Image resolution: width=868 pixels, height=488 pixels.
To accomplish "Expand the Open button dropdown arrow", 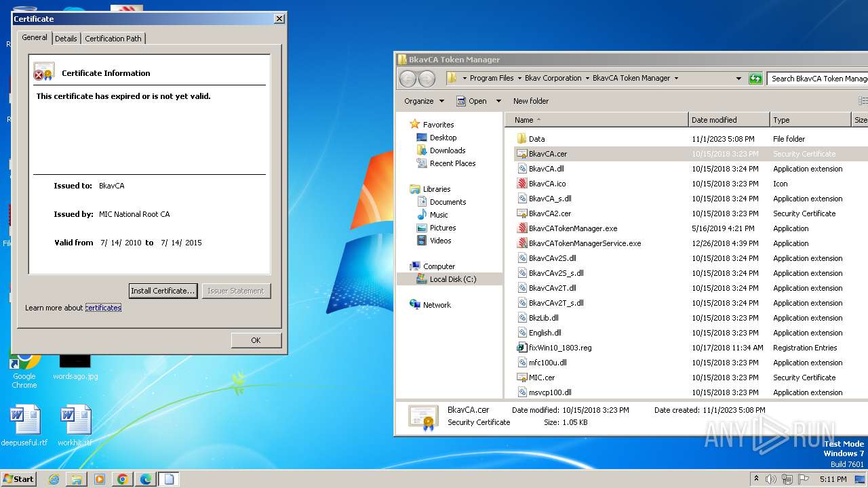I will point(498,101).
